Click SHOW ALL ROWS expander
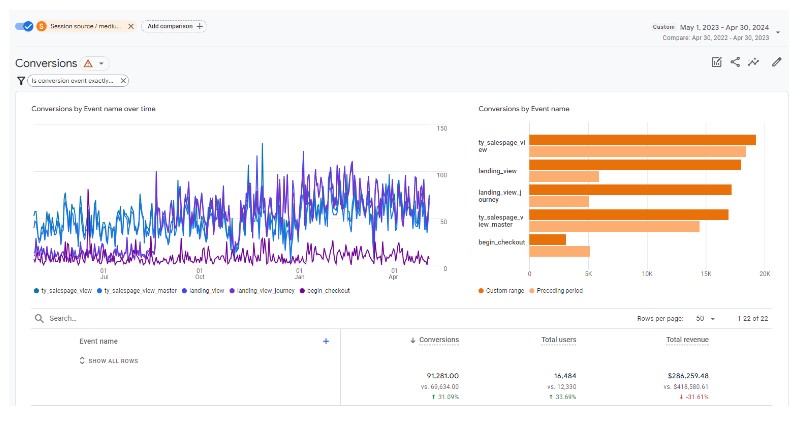Image resolution: width=807 pixels, height=422 pixels. pos(109,361)
